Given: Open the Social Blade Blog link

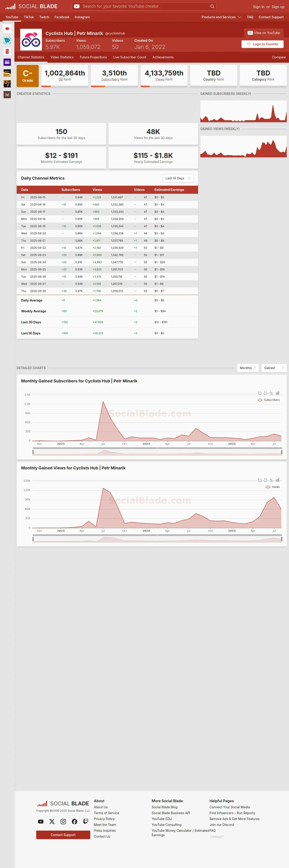Looking at the screenshot, I should [165, 807].
